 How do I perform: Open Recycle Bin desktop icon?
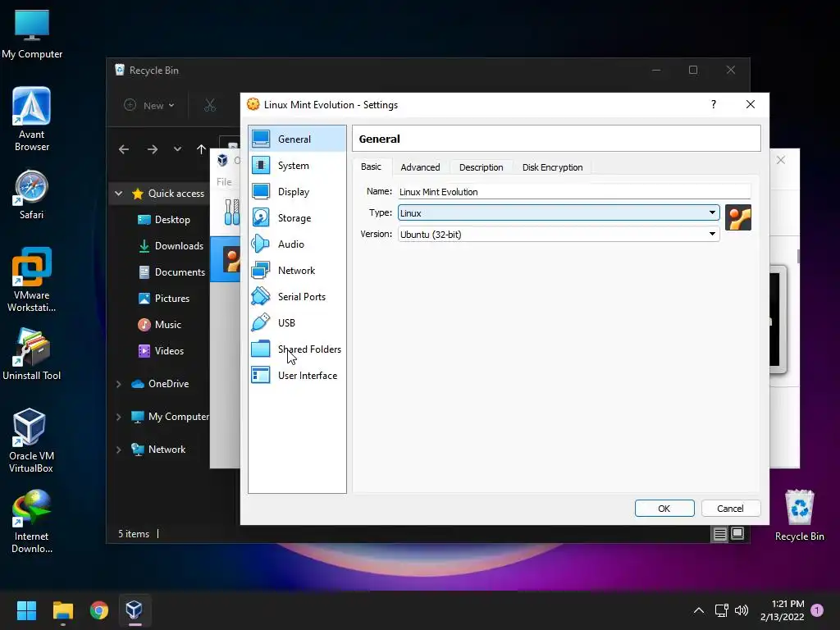799,515
